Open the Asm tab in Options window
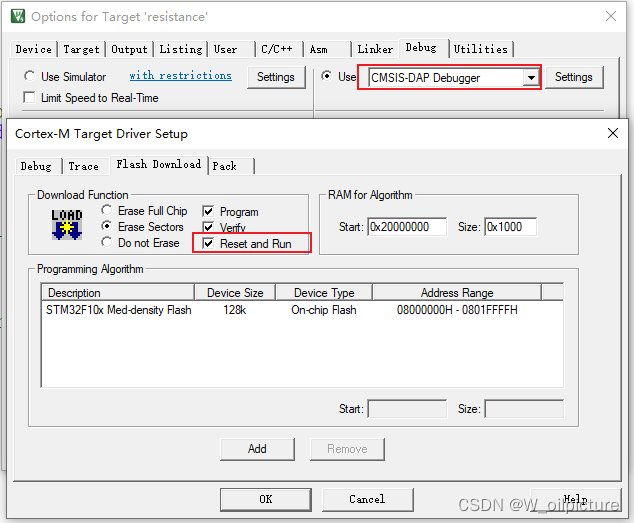This screenshot has height=523, width=634. point(327,49)
